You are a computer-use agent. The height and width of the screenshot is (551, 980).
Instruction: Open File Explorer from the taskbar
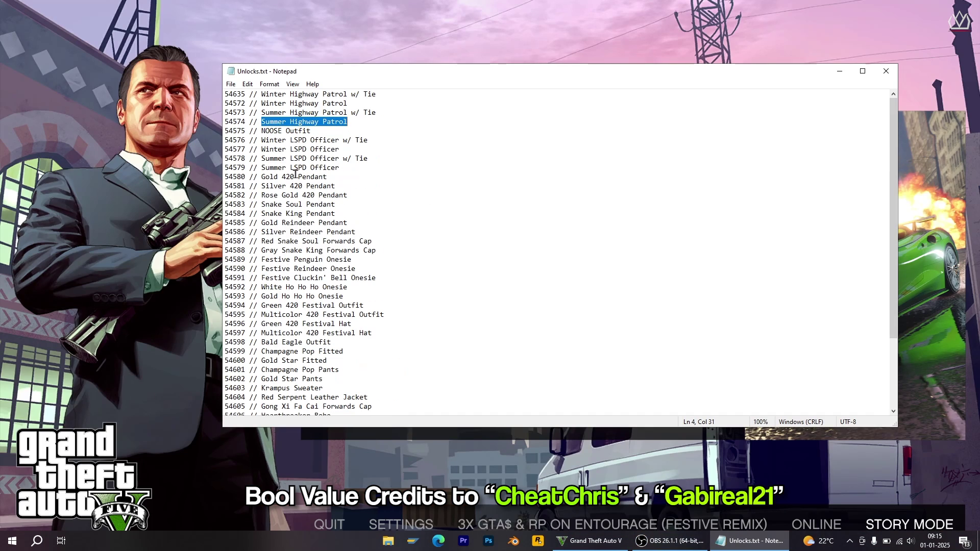(x=388, y=541)
